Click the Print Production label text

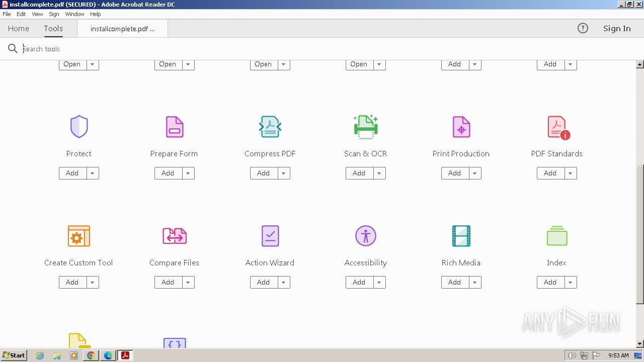coord(461,153)
